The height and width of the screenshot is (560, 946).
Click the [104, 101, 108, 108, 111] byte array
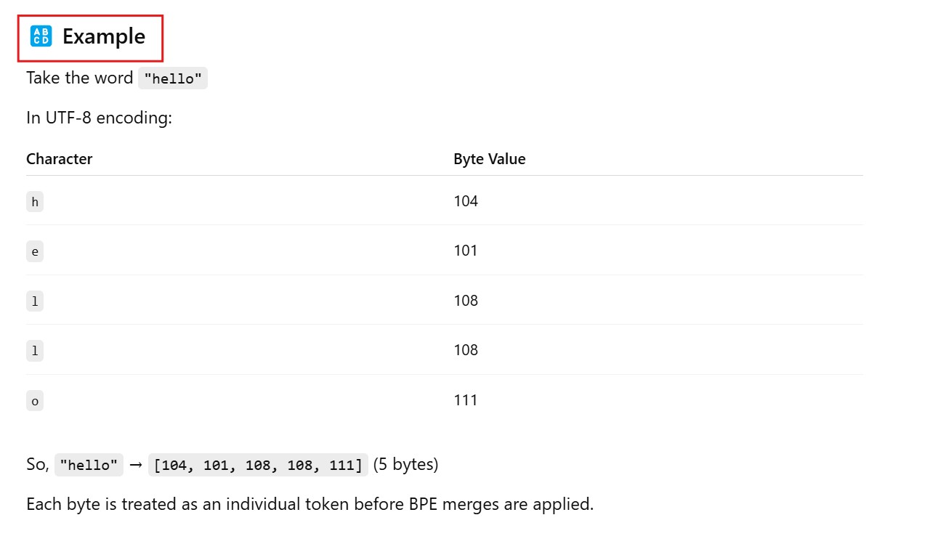[x=258, y=466]
